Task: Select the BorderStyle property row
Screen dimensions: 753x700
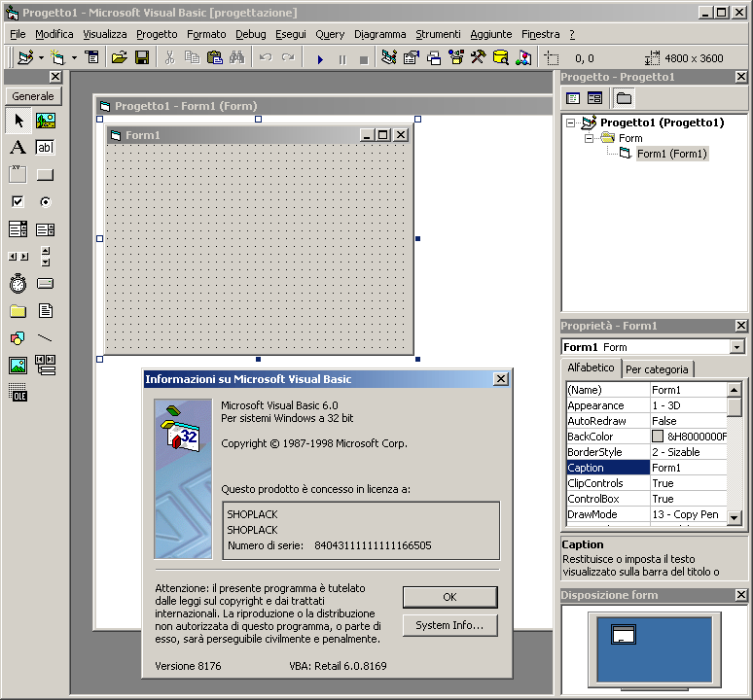Action: (x=646, y=452)
